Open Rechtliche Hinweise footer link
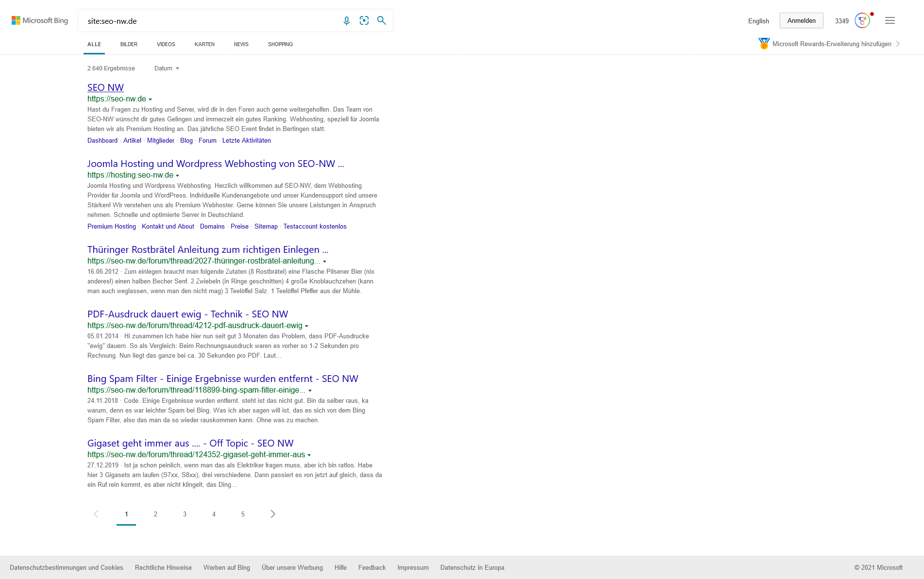 click(x=163, y=567)
